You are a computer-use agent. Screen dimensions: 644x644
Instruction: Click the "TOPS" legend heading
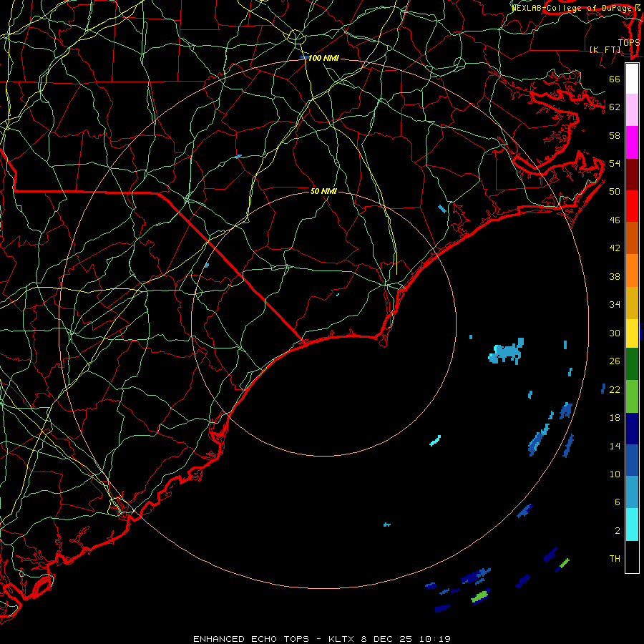(x=629, y=42)
